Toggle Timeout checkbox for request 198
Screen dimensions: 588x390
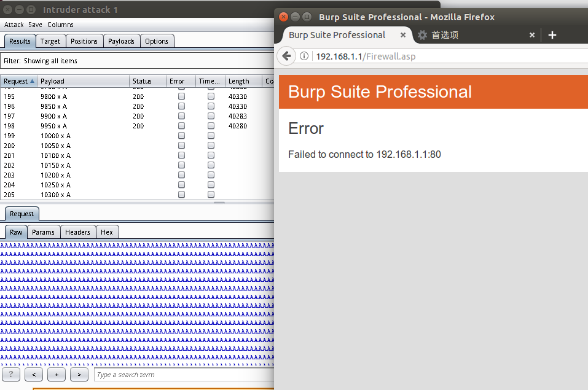[x=211, y=126]
